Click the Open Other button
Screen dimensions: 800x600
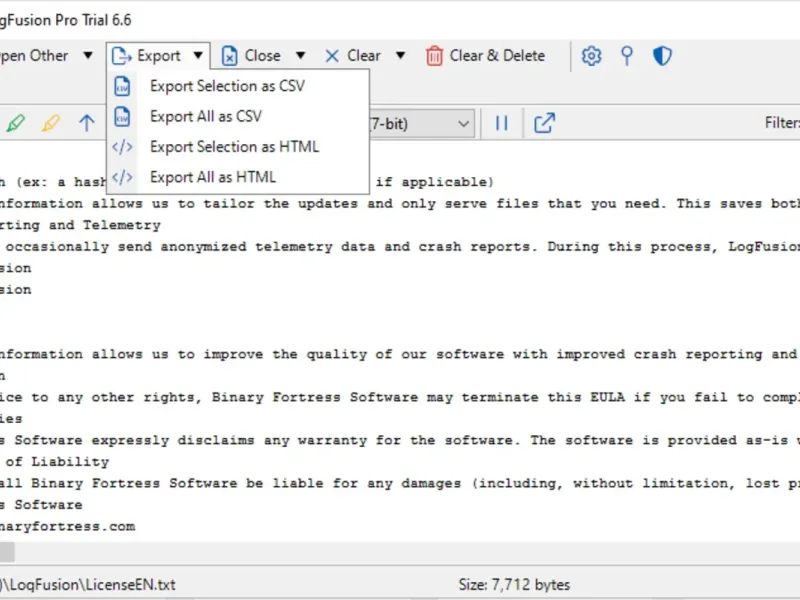[x=34, y=56]
